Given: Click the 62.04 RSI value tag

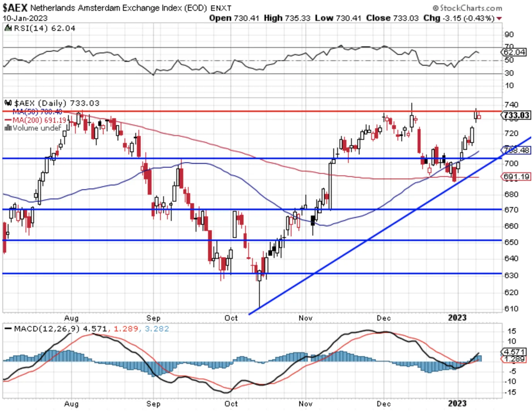Looking at the screenshot, I should (515, 52).
